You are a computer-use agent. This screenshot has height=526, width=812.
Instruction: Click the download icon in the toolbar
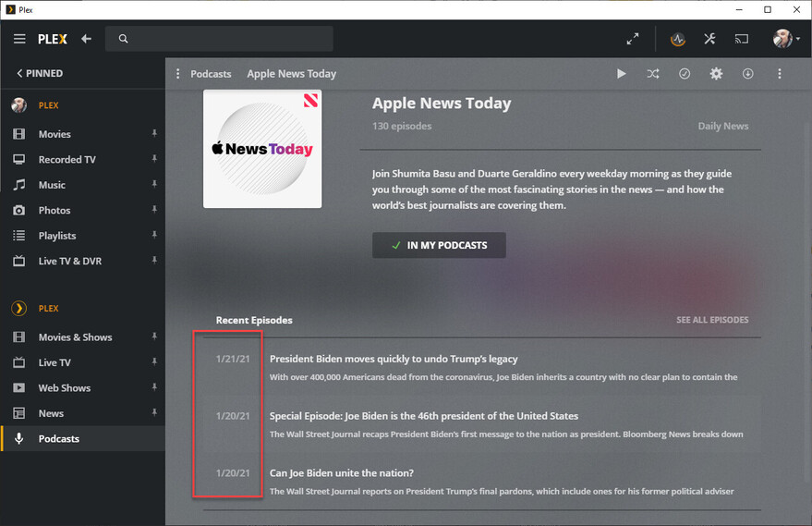747,74
